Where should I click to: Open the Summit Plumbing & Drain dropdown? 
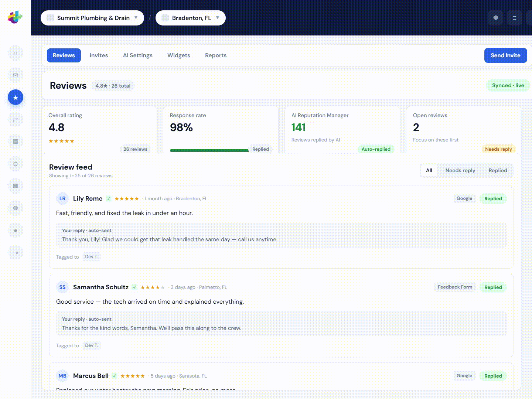pos(92,18)
